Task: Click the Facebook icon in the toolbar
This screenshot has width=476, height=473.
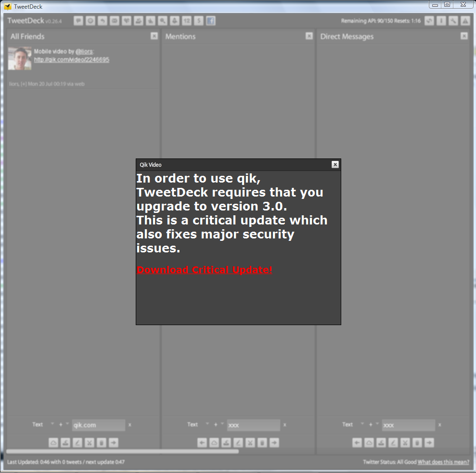Action: [211, 21]
